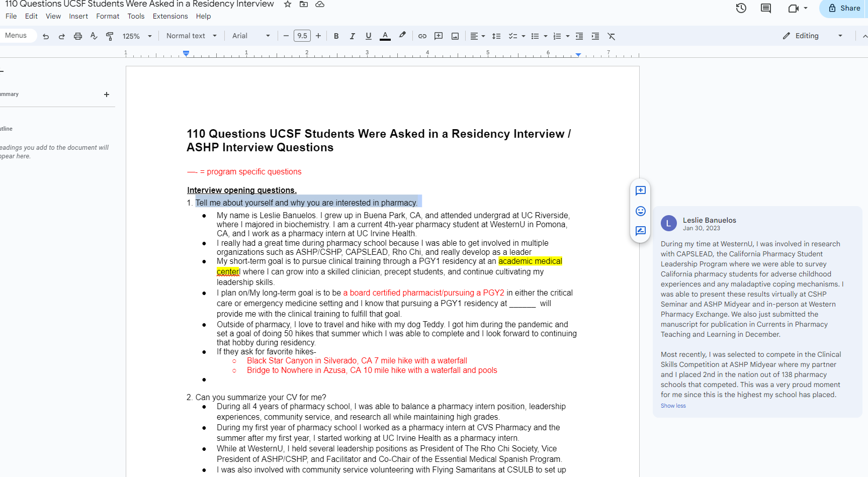Open the Editing mode dropdown
Viewport: 868px width, 477px height.
tap(813, 36)
